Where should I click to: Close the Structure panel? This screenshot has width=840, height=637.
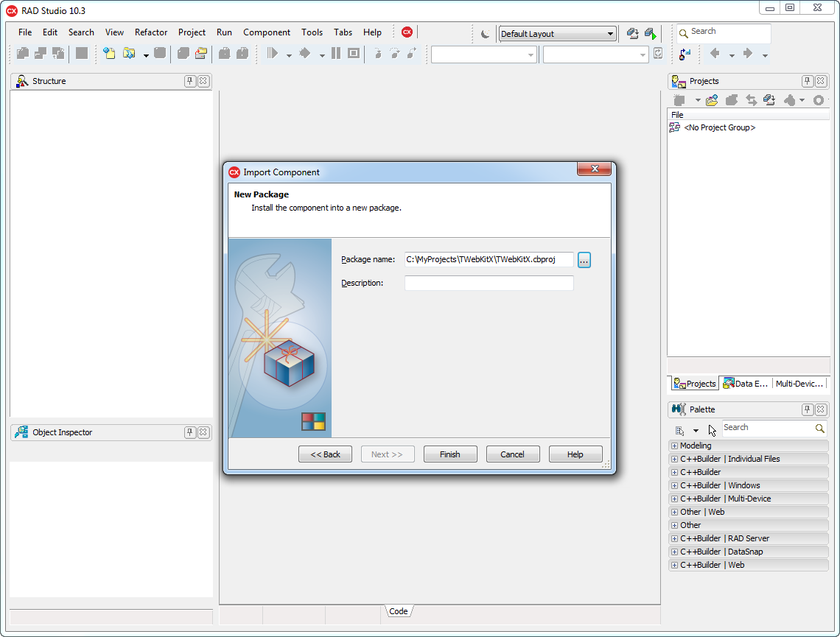pos(203,81)
